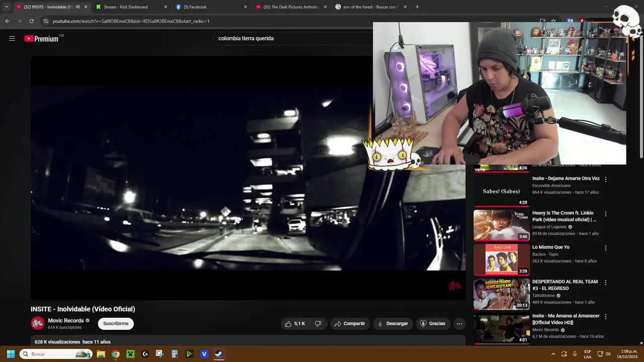Click the 628 K visualizaciones description text
This screenshot has width=644, height=362.
(72, 342)
